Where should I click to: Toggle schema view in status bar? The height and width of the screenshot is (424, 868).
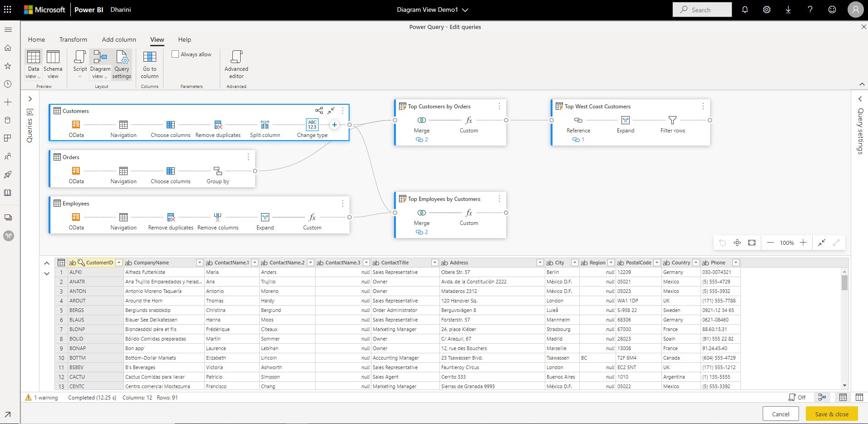(859, 397)
